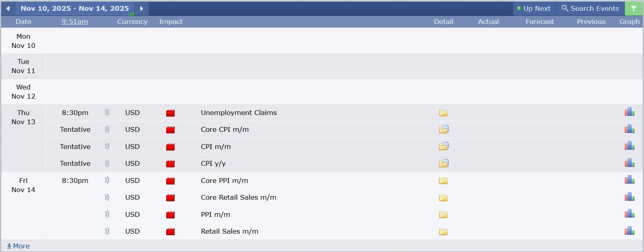Open detail folder for Core Retail Sales
The height and width of the screenshot is (252, 644).
[x=443, y=198]
